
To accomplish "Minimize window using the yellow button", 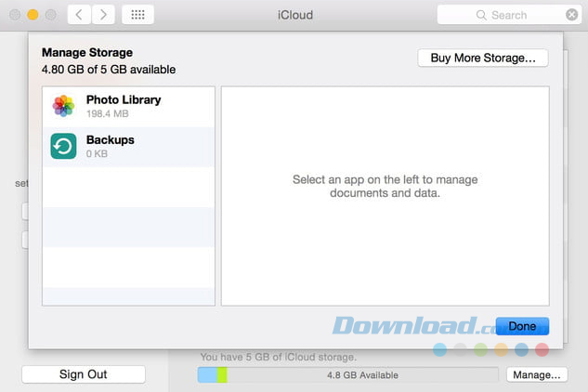I will tap(32, 15).
